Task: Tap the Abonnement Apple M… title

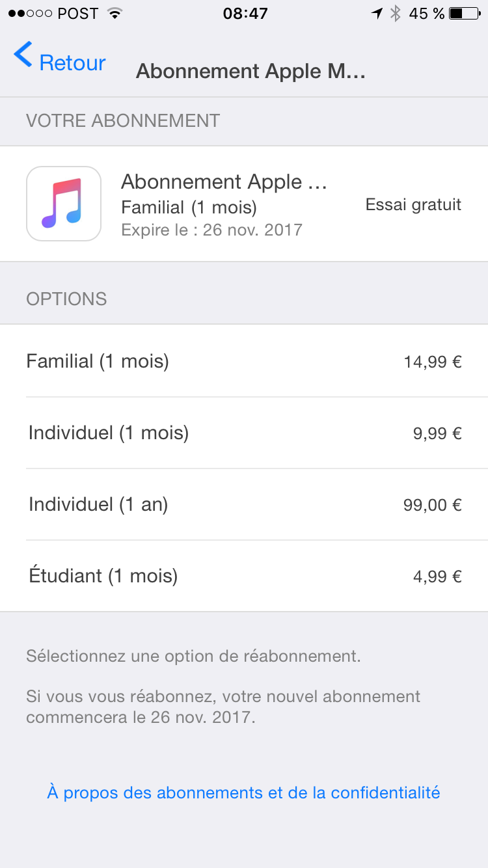Action: coord(251,72)
